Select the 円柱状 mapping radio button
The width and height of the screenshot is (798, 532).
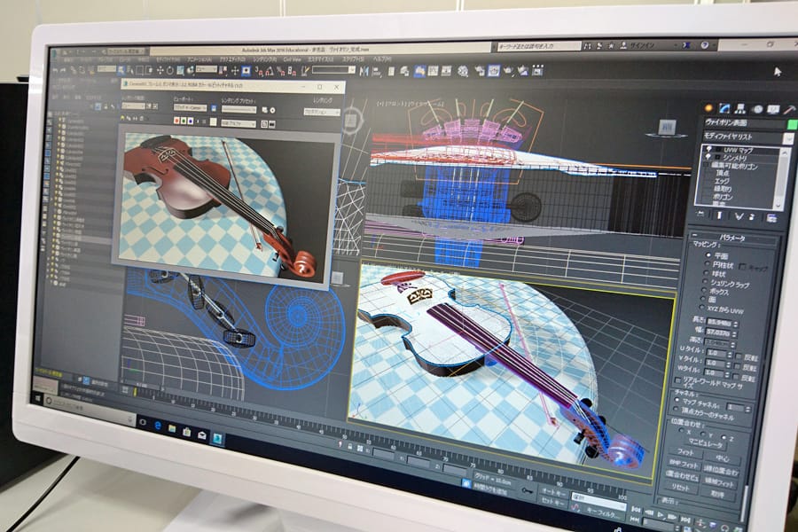tap(707, 263)
